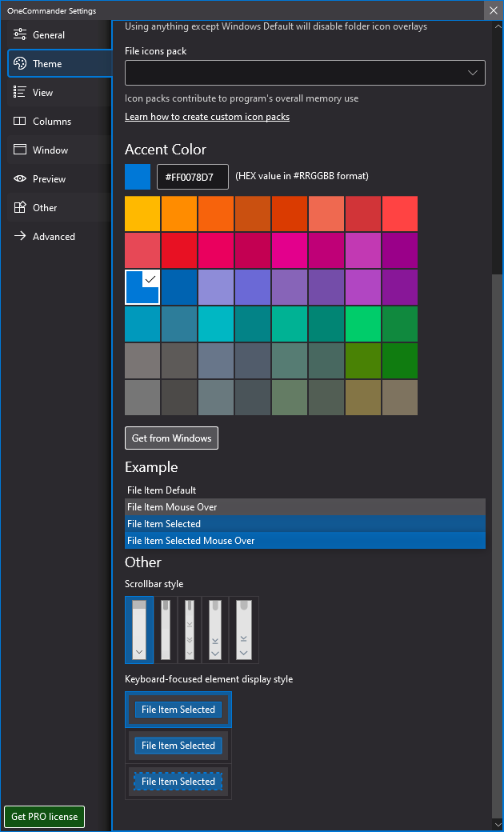Click the Theme palette icon
The width and height of the screenshot is (504, 832).
[20, 64]
